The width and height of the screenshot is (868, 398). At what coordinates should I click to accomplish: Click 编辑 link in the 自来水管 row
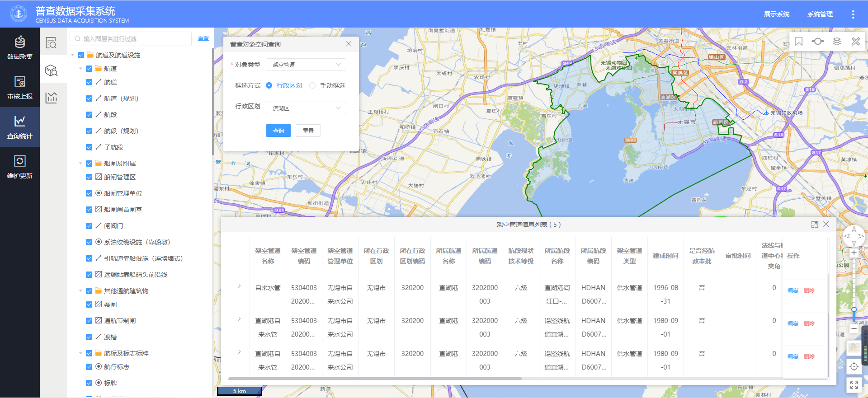tap(793, 290)
